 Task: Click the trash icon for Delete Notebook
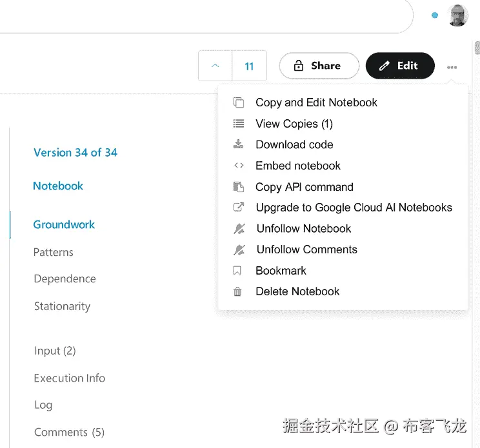click(x=238, y=292)
